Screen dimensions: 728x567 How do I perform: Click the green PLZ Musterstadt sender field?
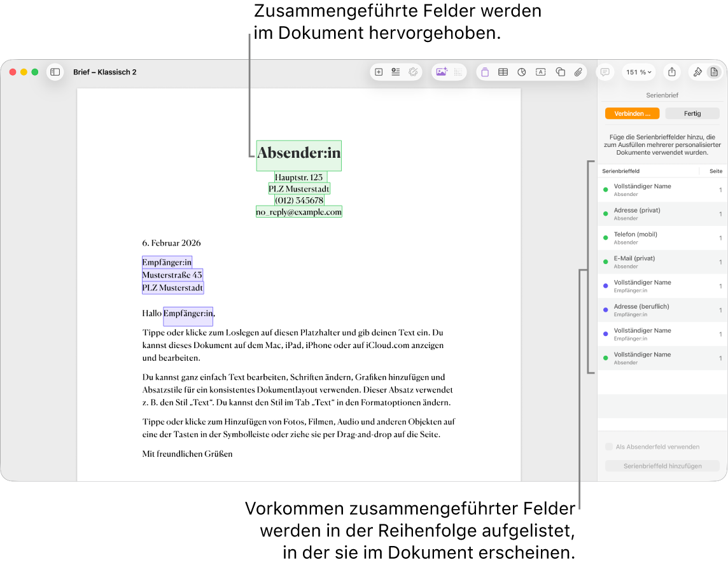tap(298, 189)
